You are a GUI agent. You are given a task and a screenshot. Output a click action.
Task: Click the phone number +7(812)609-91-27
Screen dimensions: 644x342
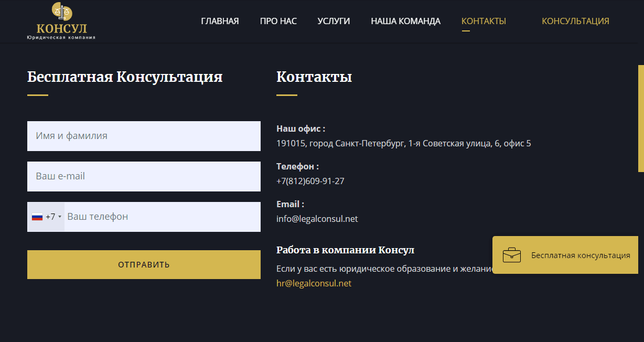[x=310, y=181]
